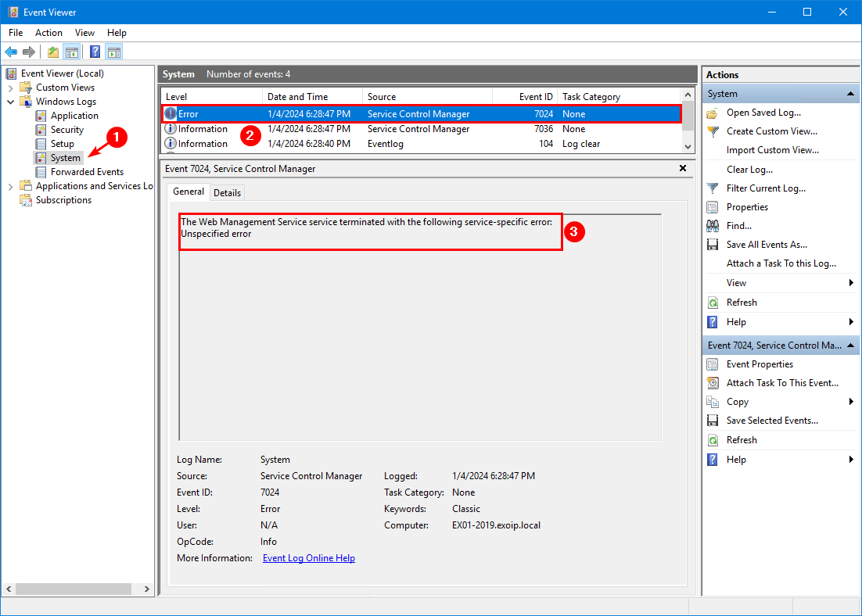The image size is (862, 616).
Task: Switch to the Details tab
Action: click(x=228, y=192)
